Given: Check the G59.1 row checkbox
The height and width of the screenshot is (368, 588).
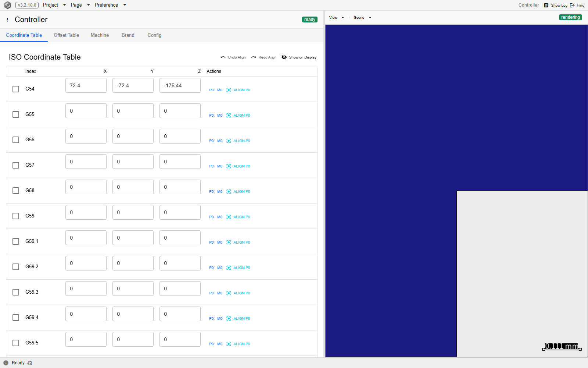Looking at the screenshot, I should click(16, 241).
